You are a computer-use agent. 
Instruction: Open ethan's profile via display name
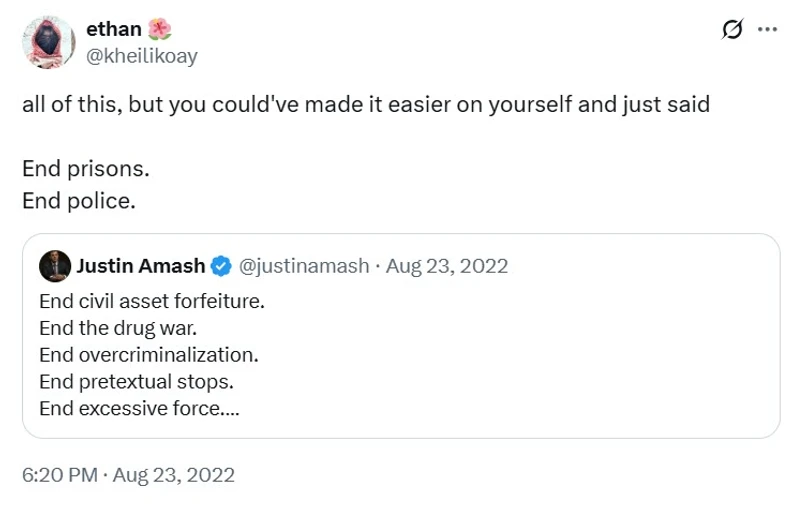point(121,30)
